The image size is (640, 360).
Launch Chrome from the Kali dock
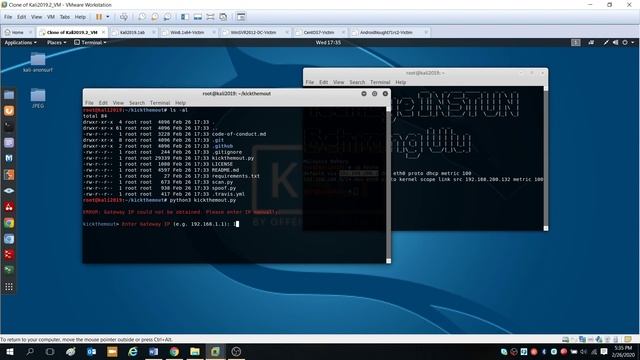coord(9,223)
